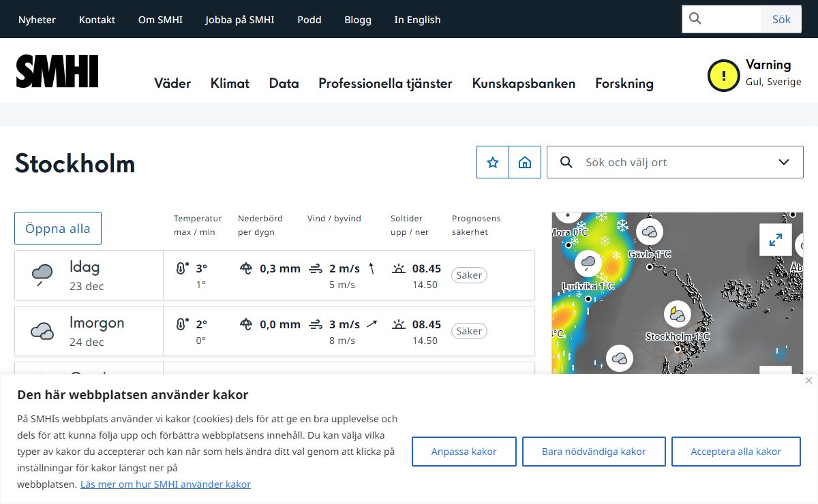
Task: Expand the Imorgon 24 dec forecast row
Action: click(x=275, y=331)
